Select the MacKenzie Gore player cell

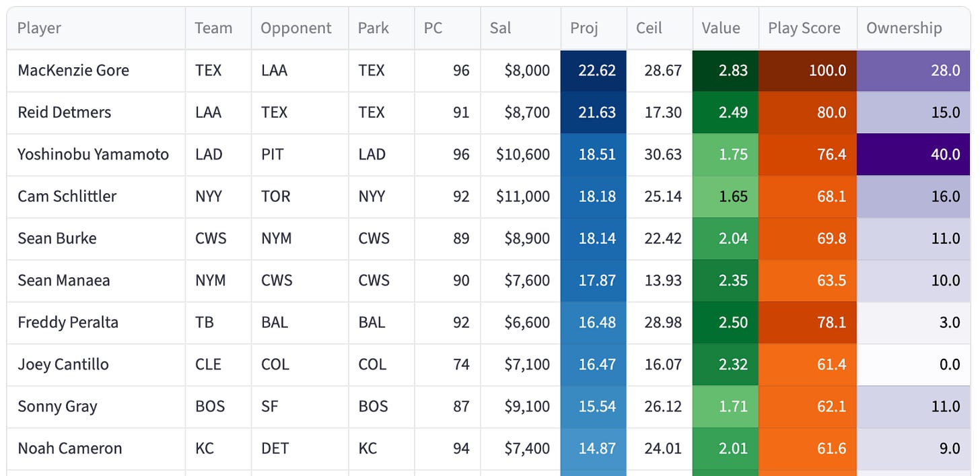(x=96, y=71)
